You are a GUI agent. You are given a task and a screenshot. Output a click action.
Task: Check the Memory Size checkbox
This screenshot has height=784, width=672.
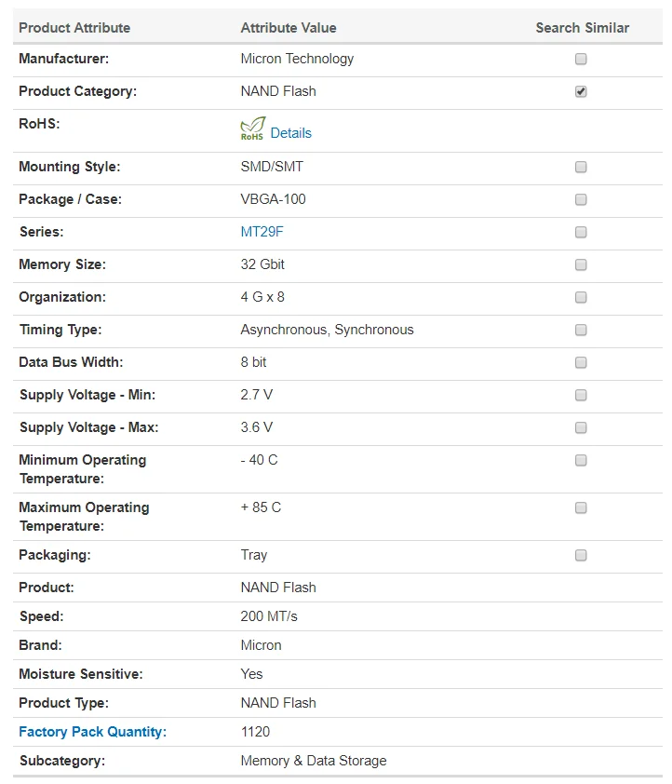click(581, 264)
